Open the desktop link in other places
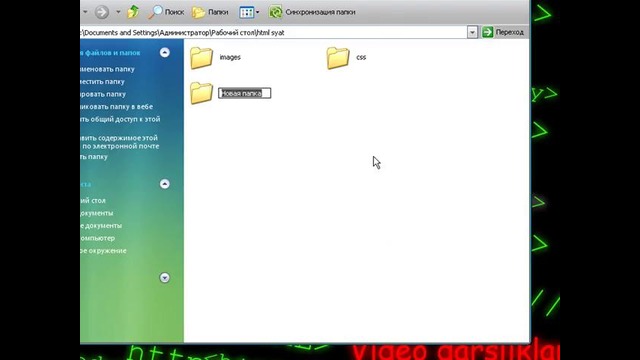Viewport: 640px width, 360px height. 93,200
